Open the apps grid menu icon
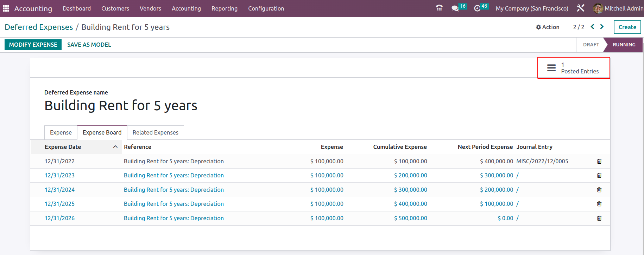The image size is (644, 255). [6, 8]
